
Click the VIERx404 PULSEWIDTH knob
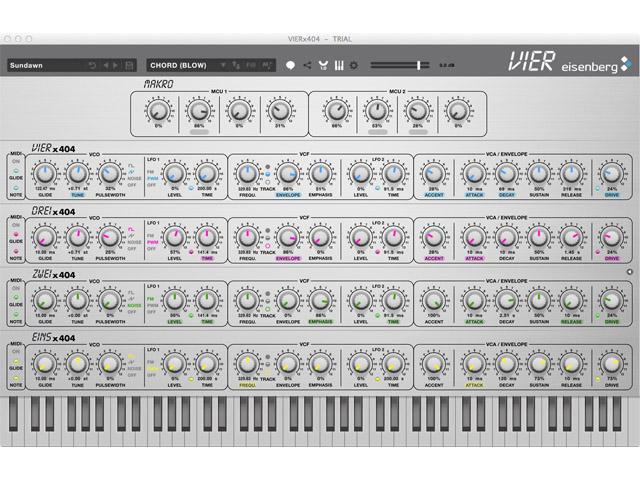click(x=110, y=174)
